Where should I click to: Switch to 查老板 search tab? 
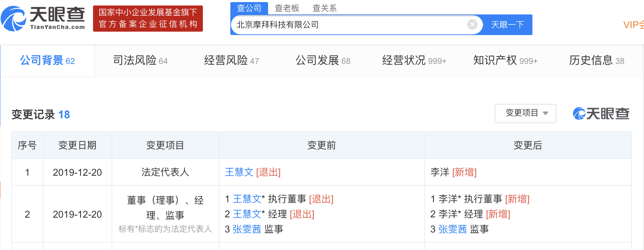[x=287, y=8]
